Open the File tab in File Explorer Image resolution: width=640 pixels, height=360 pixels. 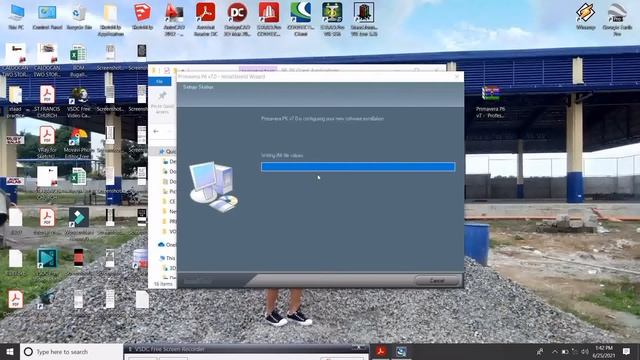160,82
